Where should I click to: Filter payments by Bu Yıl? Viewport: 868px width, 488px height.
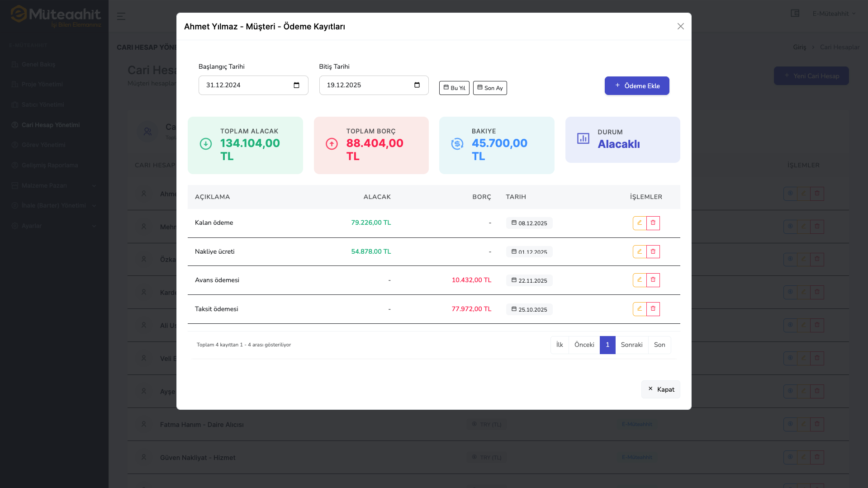click(454, 88)
